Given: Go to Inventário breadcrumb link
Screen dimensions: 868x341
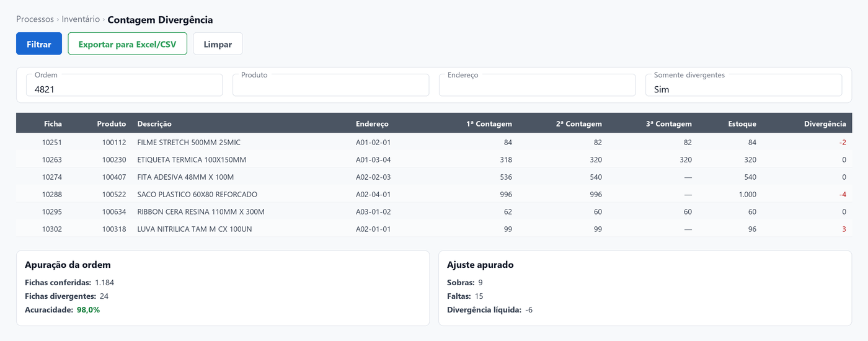Looking at the screenshot, I should 81,19.
